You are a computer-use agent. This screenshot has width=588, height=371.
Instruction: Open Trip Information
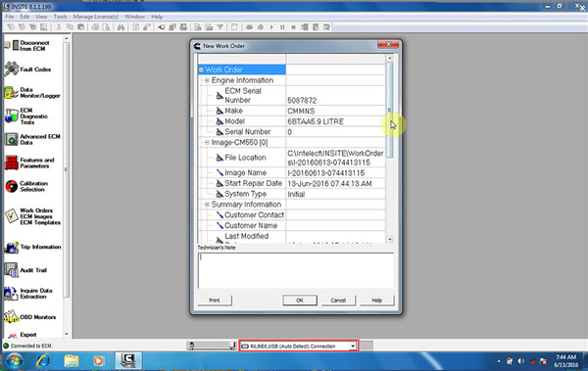[32, 247]
